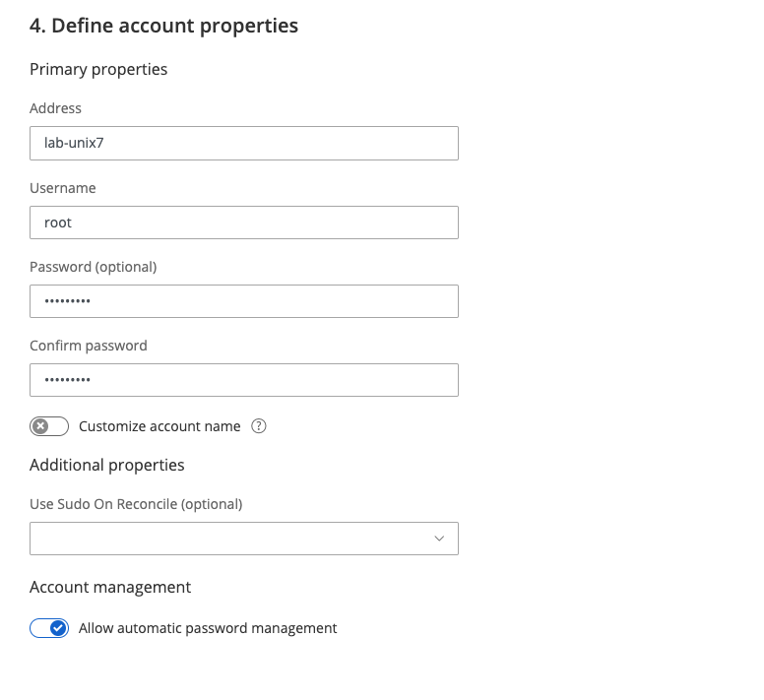The width and height of the screenshot is (764, 700).
Task: Enable the Customize account name toggle
Action: tap(49, 426)
